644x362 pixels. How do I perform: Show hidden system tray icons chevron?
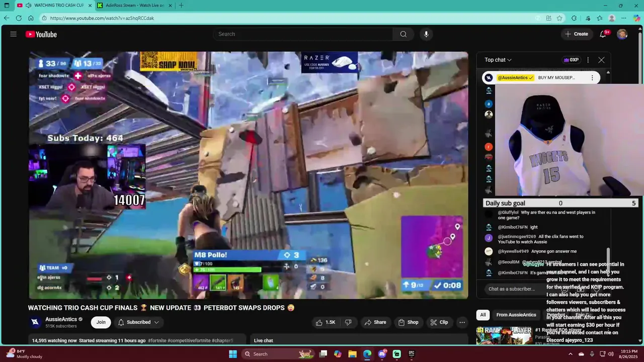pos(571,354)
